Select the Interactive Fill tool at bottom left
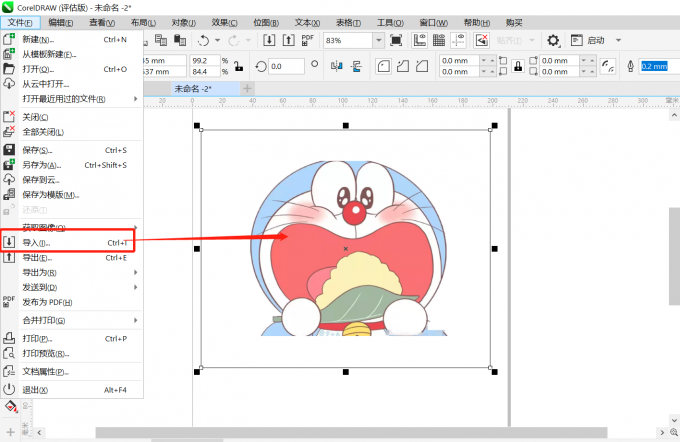This screenshot has width=680, height=442. coord(9,407)
